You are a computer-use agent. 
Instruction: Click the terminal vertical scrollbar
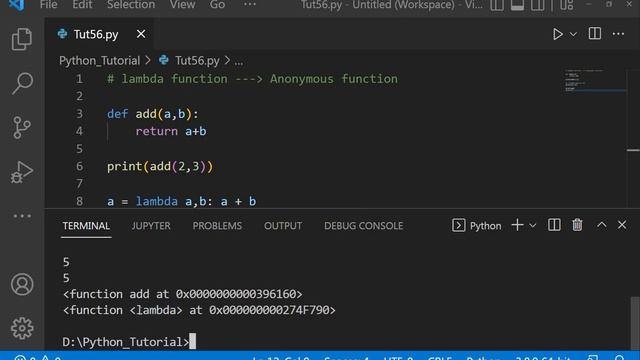pos(635,322)
